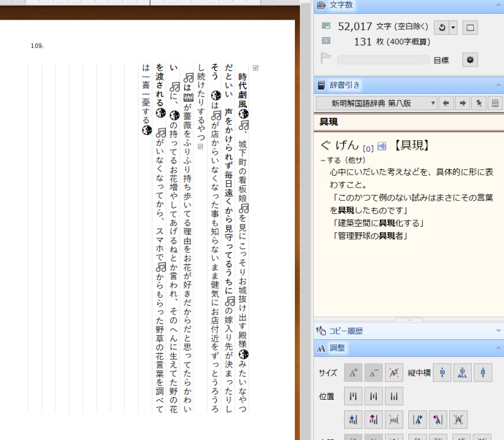Click the コピー履歴 header icon
Viewport: 504px width, 440px height.
tap(321, 330)
